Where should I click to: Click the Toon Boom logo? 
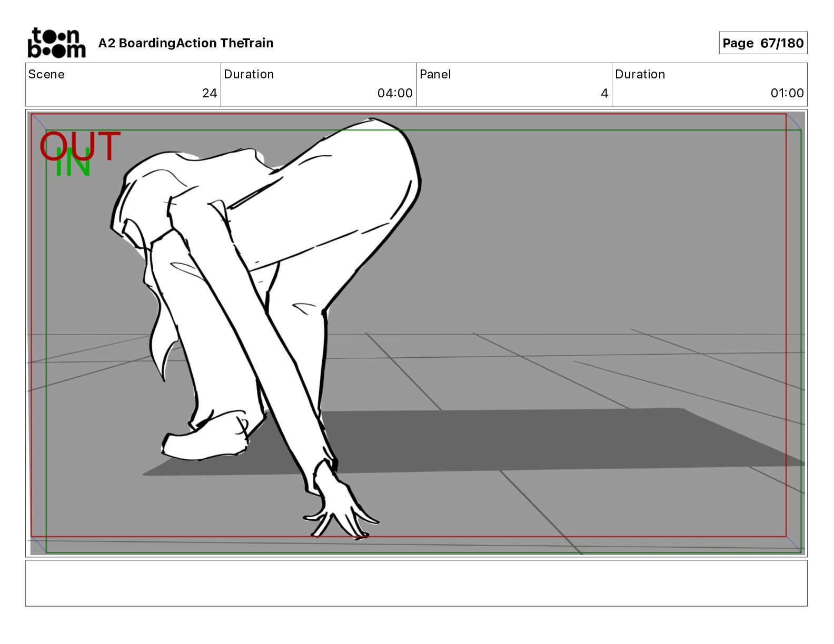[x=56, y=43]
